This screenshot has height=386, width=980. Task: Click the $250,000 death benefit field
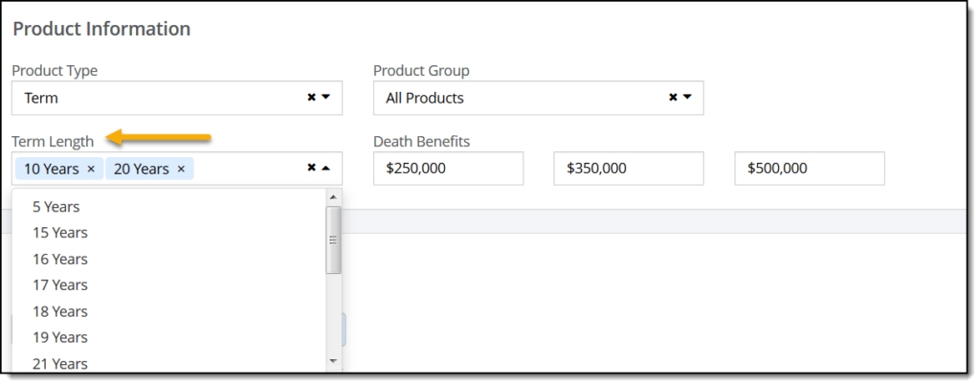[448, 169]
